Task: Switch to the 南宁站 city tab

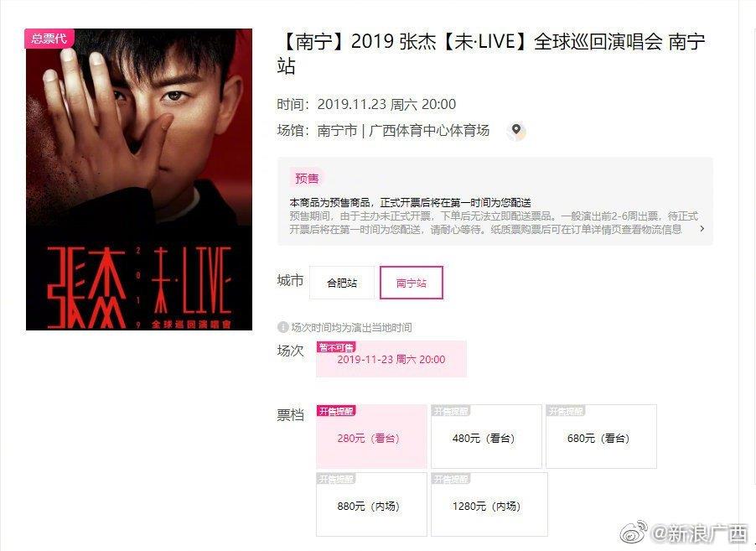Action: coord(412,283)
